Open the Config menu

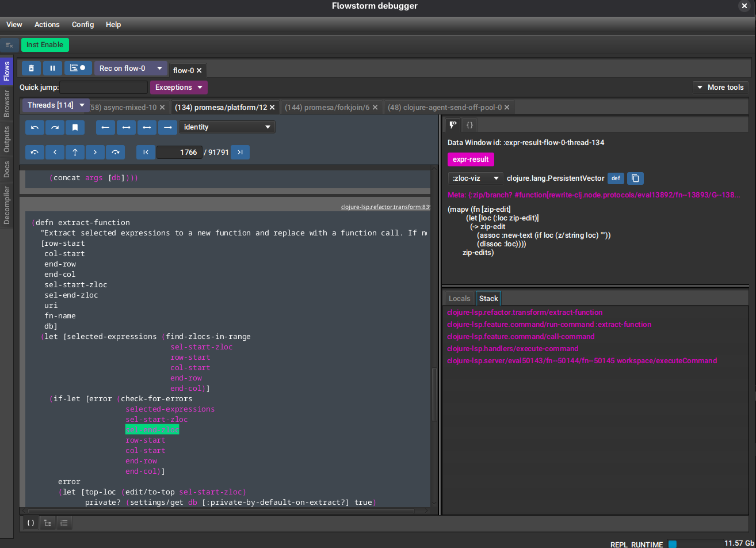83,25
